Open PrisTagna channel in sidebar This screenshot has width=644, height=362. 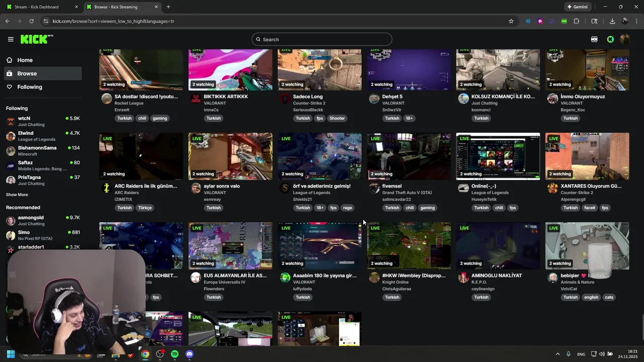point(43,180)
